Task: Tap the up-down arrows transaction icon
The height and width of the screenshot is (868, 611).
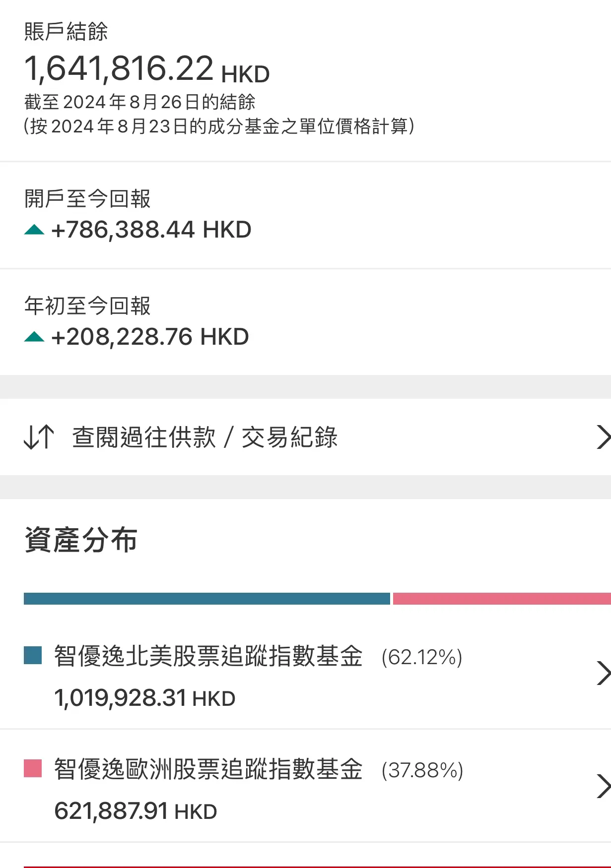Action: coord(39,437)
